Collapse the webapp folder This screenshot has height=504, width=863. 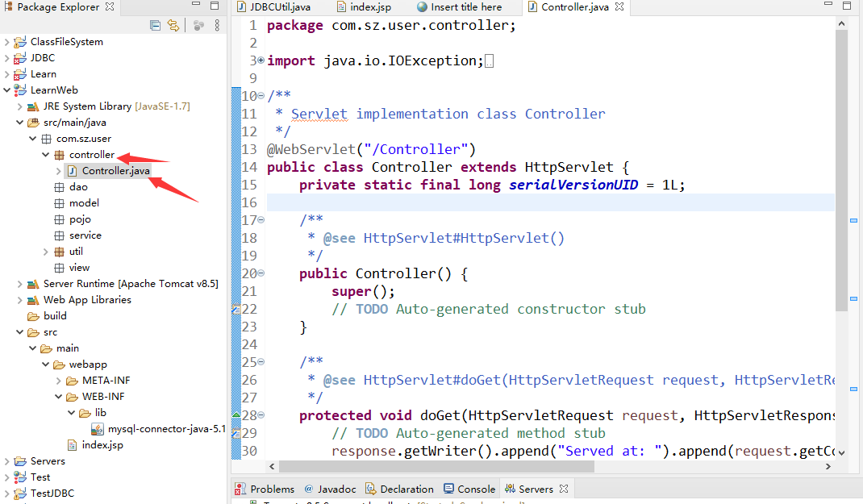tap(46, 364)
